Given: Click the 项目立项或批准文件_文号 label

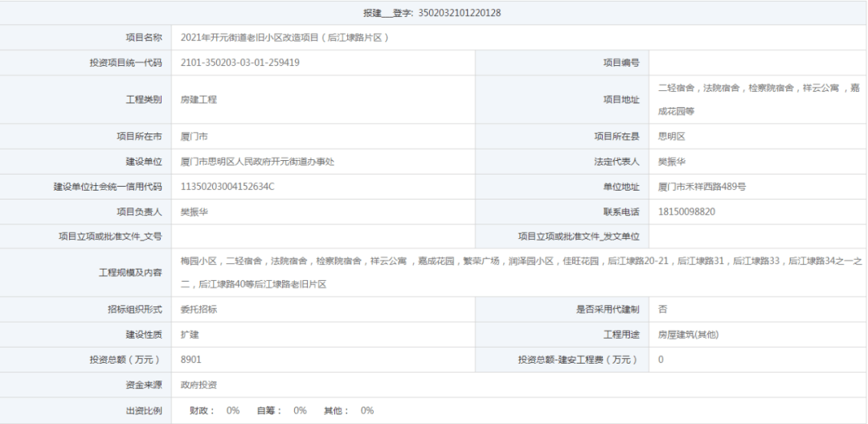Looking at the screenshot, I should tap(110, 237).
